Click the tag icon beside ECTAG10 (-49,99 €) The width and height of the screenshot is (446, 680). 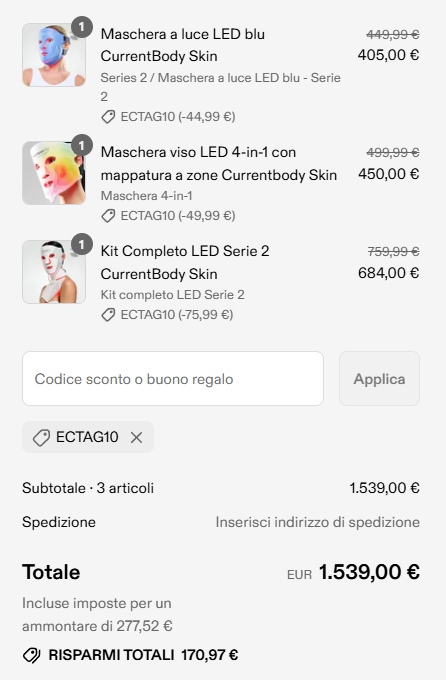[108, 216]
